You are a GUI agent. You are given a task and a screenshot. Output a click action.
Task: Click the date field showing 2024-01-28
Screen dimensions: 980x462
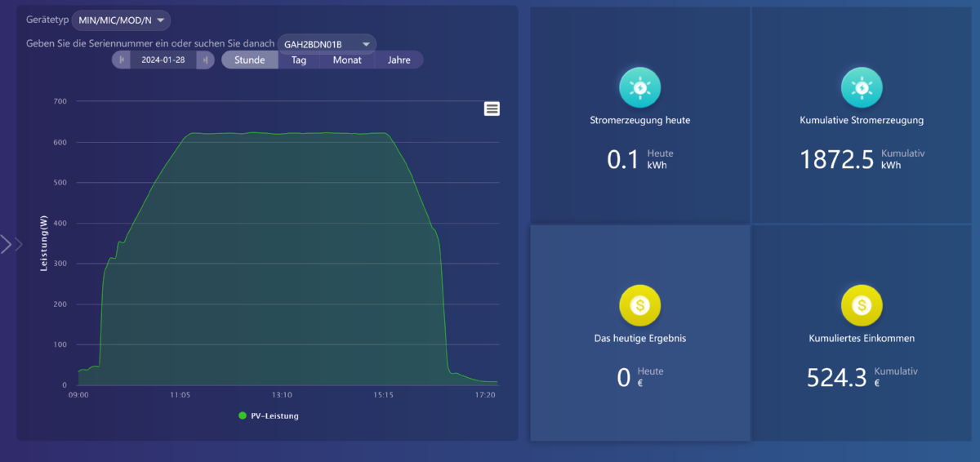[x=163, y=60]
